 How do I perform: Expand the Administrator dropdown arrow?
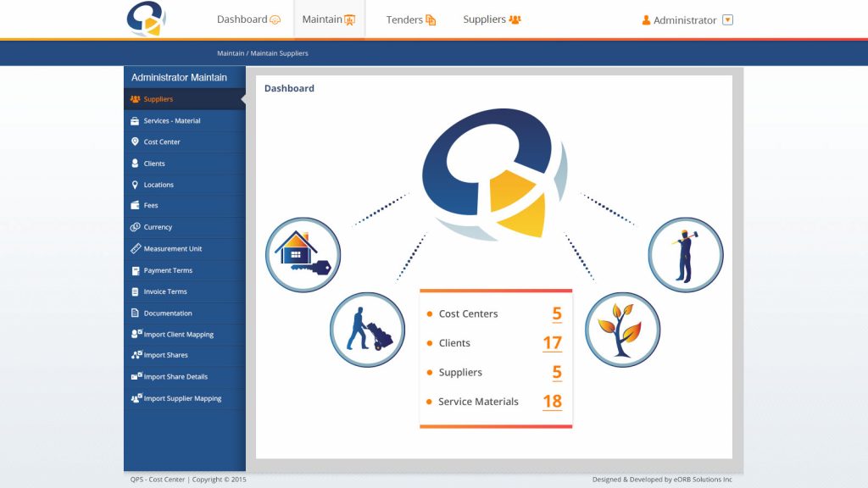pyautogui.click(x=727, y=20)
